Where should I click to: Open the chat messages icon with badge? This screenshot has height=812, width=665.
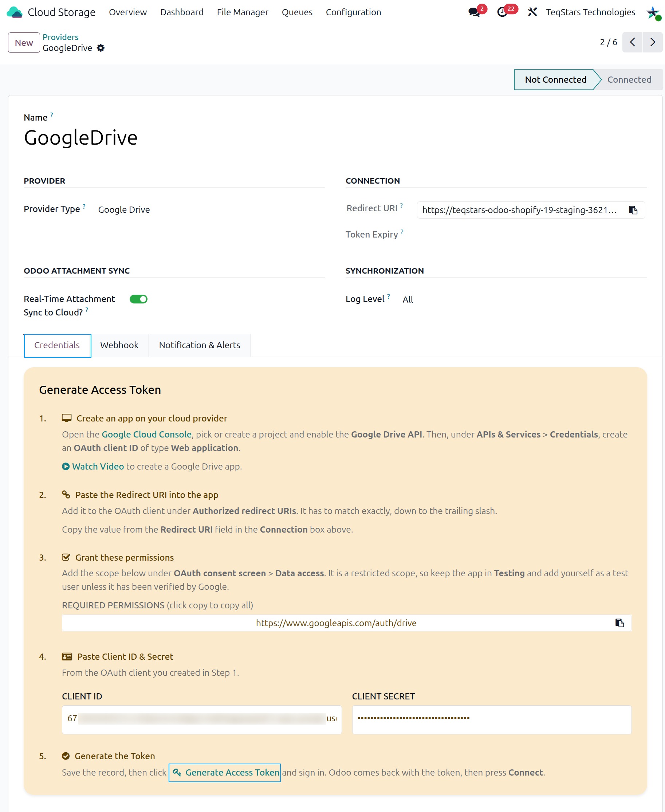[x=475, y=12]
